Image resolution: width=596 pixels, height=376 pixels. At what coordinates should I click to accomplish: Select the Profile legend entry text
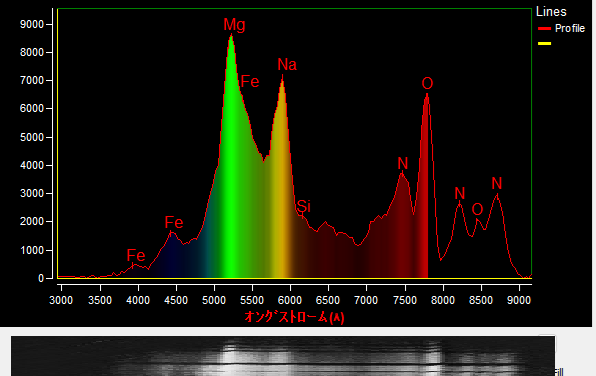pos(569,29)
